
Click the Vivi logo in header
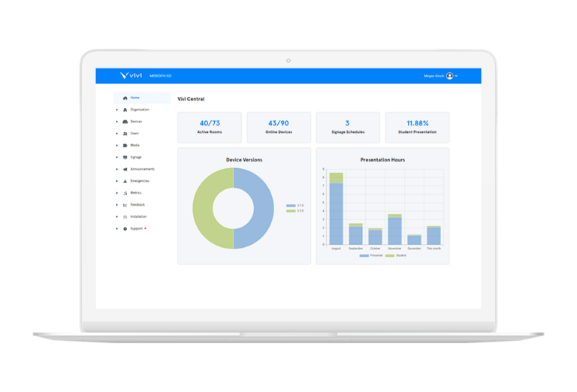(131, 75)
